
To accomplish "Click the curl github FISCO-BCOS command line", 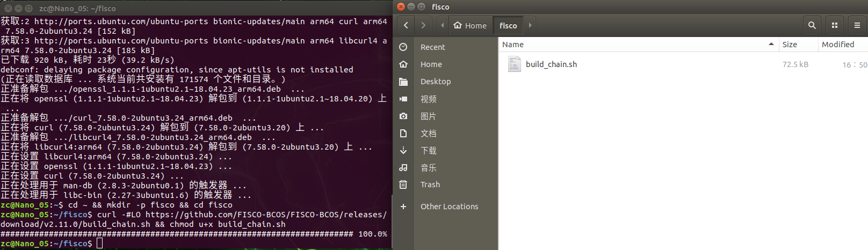I will pos(193,219).
